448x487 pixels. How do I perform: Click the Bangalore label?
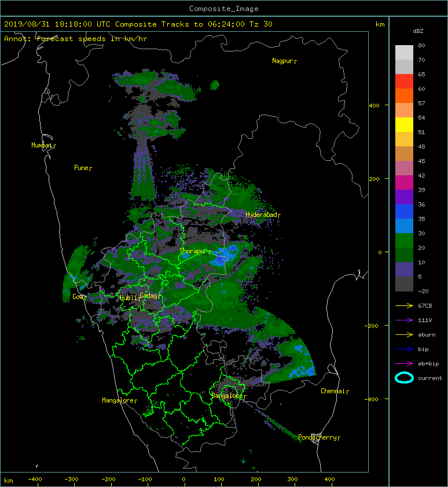click(x=227, y=396)
